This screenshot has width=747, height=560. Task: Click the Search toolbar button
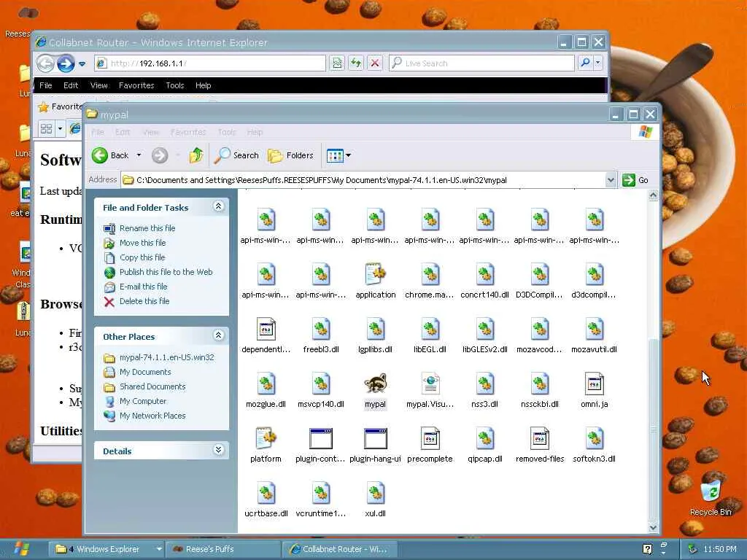(236, 155)
